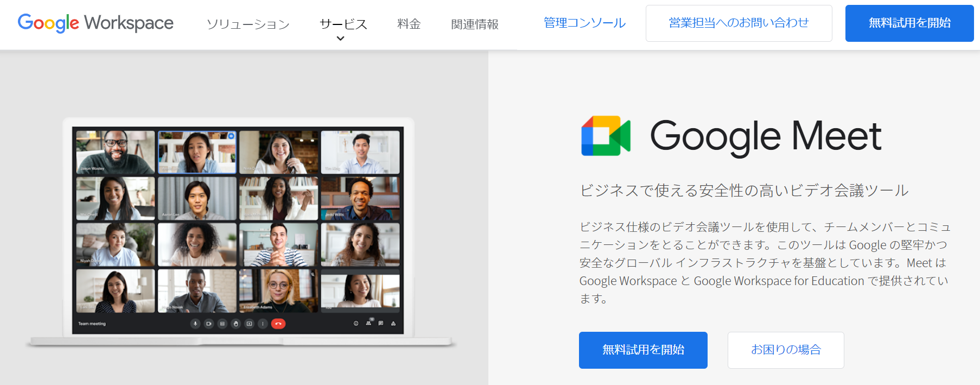Open the サービス menu item
Viewport: 980px width, 385px height.
click(x=343, y=24)
